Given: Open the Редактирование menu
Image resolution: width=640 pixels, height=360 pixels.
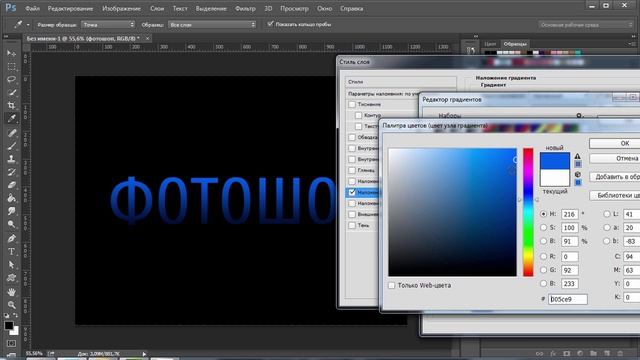Looking at the screenshot, I should (70, 9).
